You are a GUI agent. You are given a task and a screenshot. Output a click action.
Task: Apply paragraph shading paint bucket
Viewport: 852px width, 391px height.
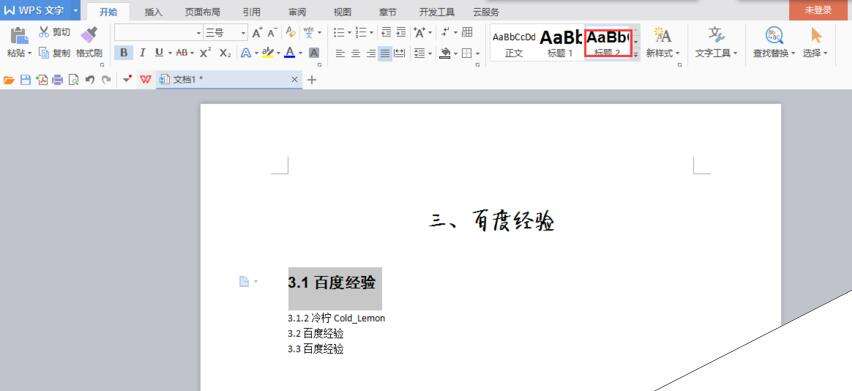coord(444,53)
